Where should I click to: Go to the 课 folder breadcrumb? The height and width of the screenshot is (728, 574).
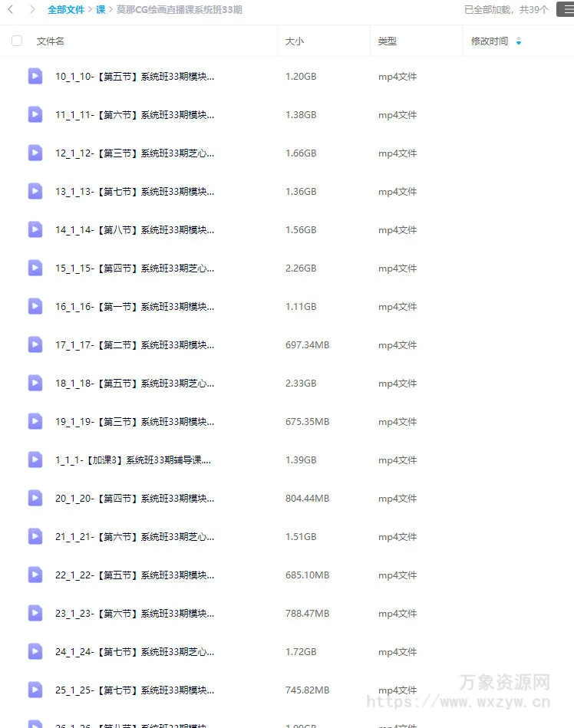101,10
